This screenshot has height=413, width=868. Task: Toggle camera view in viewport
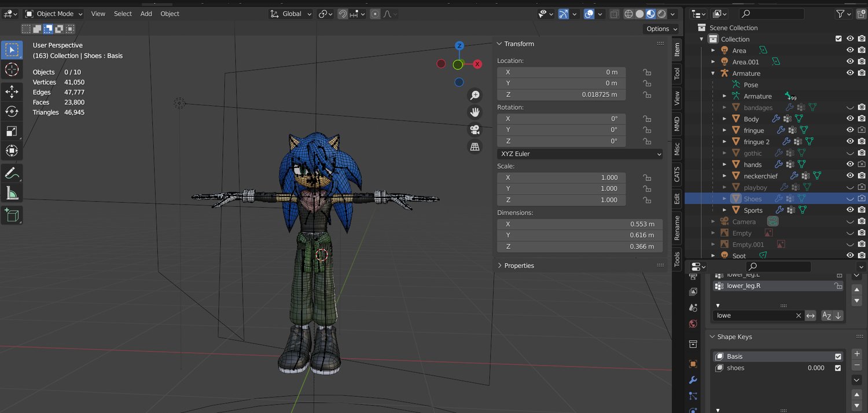[x=475, y=129]
